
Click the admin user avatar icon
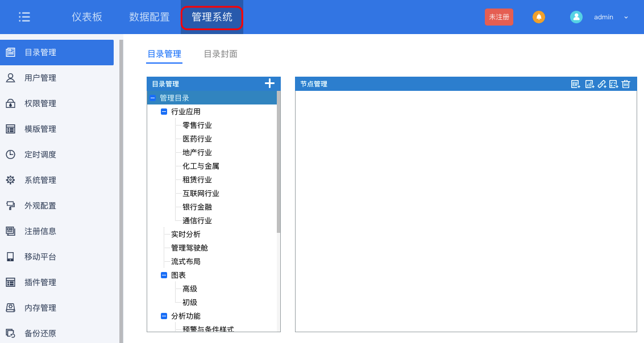click(x=576, y=17)
